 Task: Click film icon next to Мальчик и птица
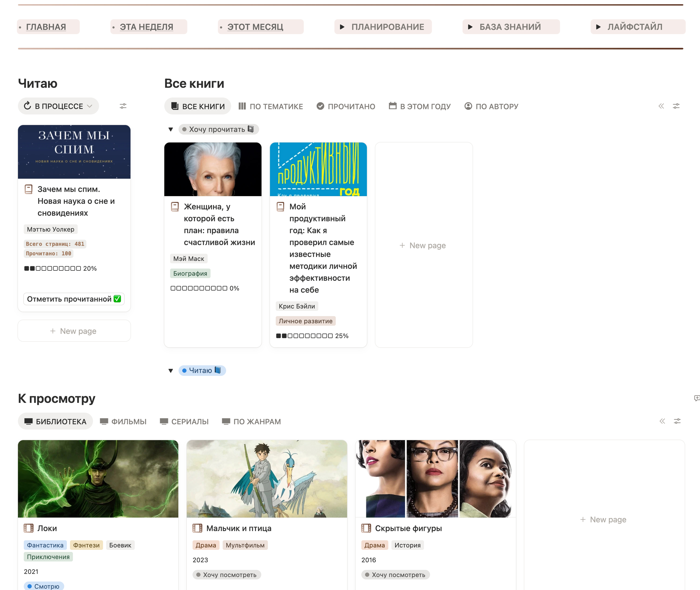198,528
